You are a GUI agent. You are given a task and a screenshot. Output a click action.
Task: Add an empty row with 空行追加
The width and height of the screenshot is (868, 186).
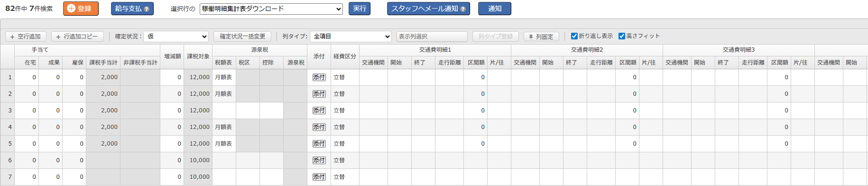[x=26, y=37]
